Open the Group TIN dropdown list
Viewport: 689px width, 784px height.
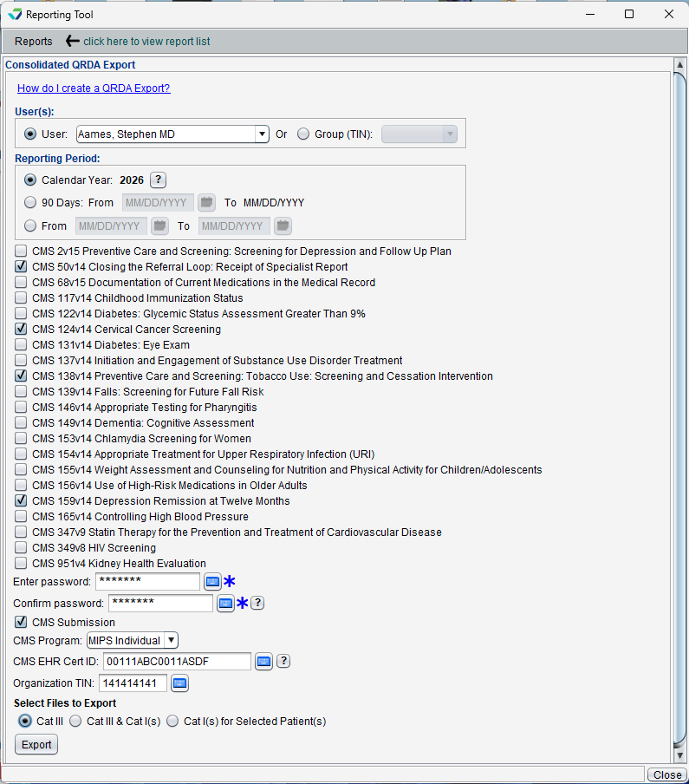pos(449,134)
